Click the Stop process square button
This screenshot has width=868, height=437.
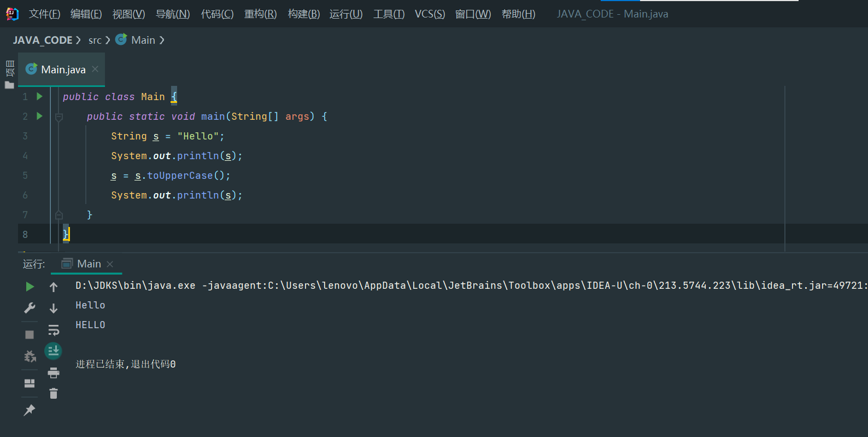coord(30,334)
